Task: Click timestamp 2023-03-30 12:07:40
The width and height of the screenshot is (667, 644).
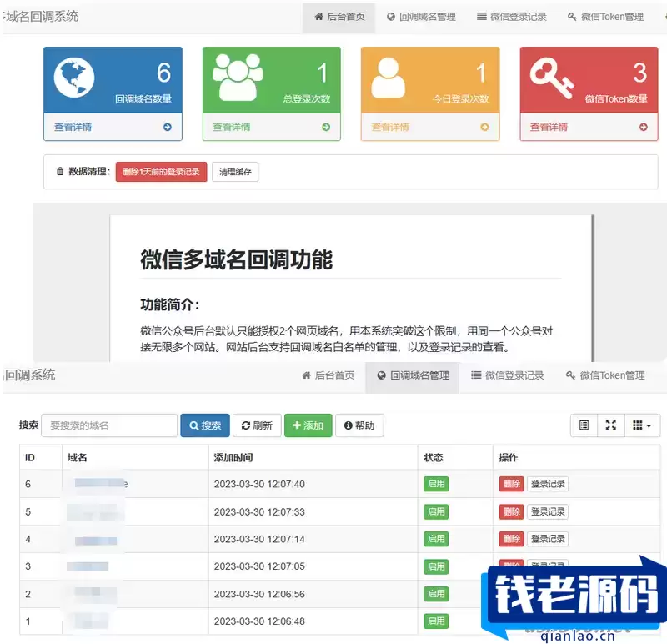Action: click(x=259, y=485)
